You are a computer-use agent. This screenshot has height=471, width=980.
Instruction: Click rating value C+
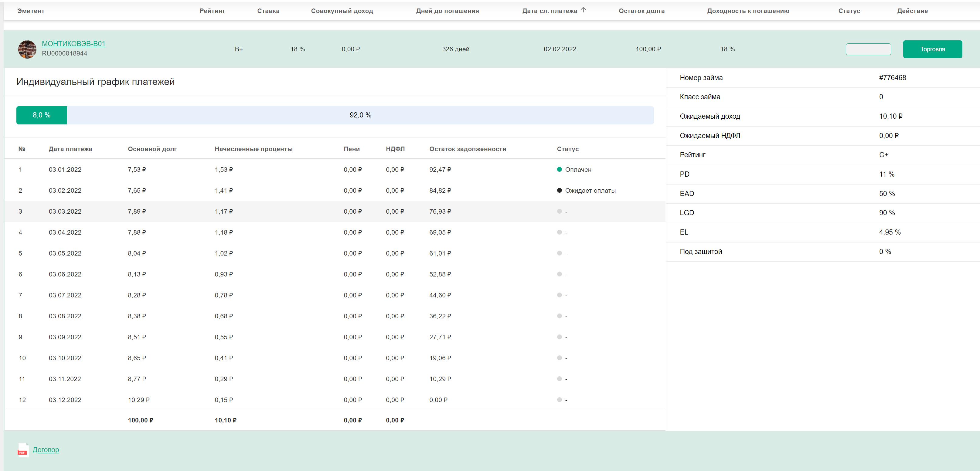coord(884,155)
